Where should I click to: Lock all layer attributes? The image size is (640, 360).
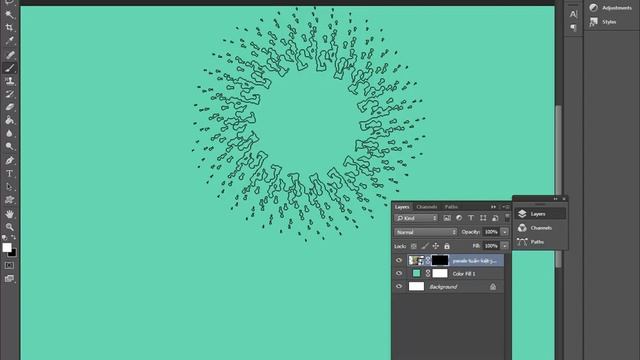pyautogui.click(x=447, y=246)
